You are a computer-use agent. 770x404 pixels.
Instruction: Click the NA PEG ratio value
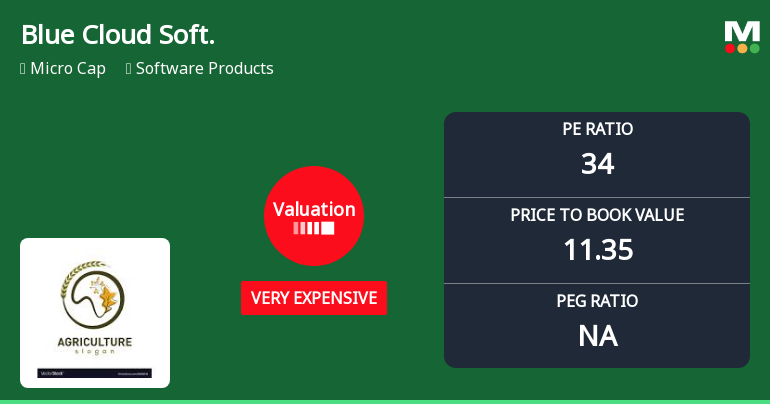tap(597, 335)
